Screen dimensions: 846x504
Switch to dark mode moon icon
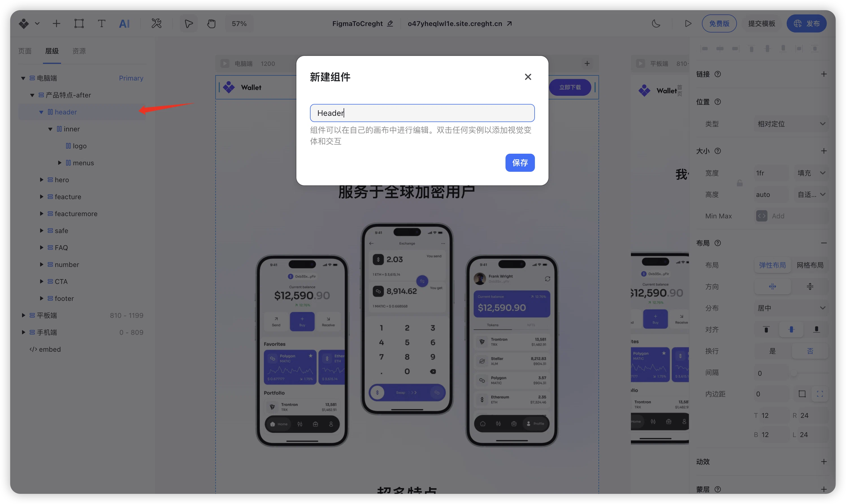tap(656, 23)
